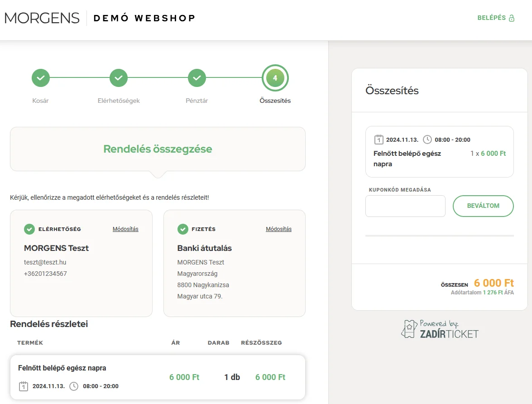The width and height of the screenshot is (532, 404).
Task: Click MORGENS Teszt name in contact card
Action: (56, 248)
